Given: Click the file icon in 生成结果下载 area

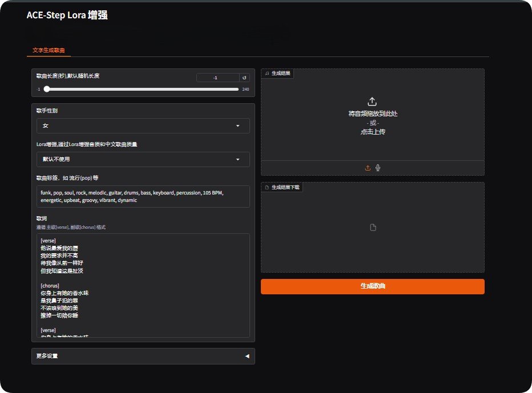Looking at the screenshot, I should (373, 228).
